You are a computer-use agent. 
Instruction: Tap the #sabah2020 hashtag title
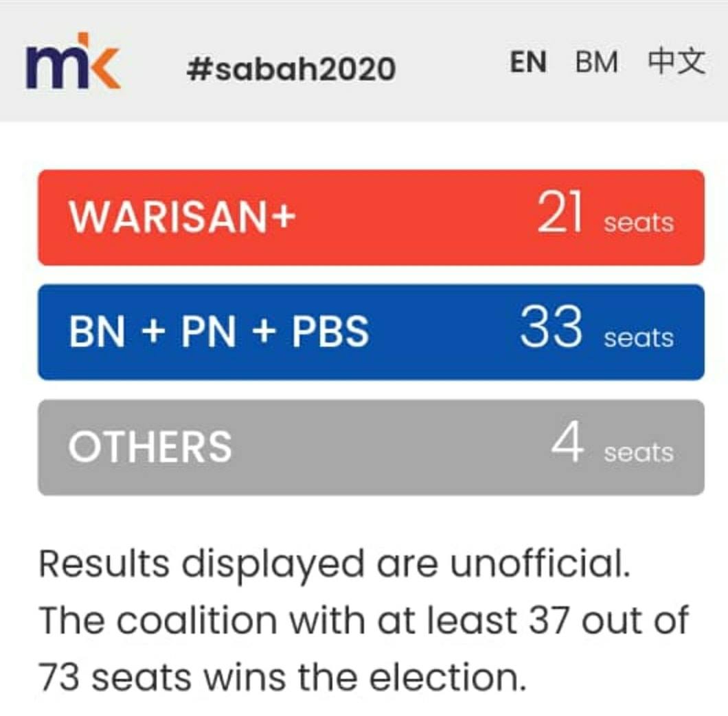click(291, 68)
